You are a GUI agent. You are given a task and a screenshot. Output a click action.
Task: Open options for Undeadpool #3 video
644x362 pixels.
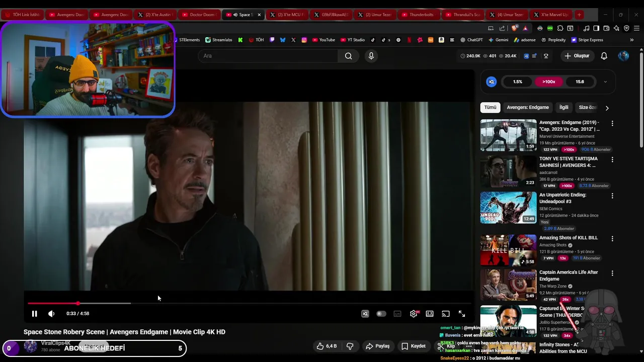[612, 196]
